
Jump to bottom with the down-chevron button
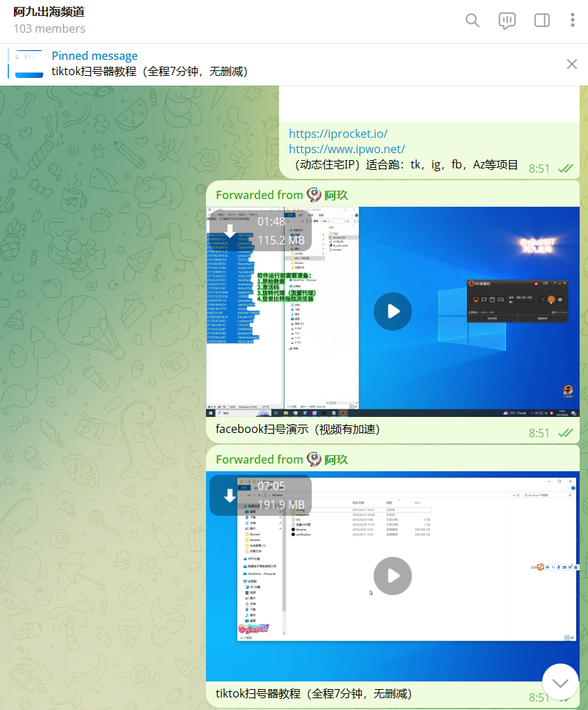coord(560,682)
